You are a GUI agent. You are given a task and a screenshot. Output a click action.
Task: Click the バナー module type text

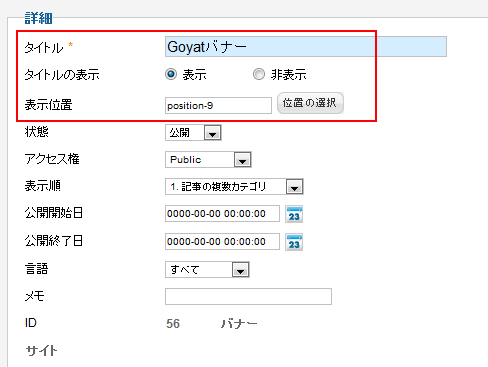[239, 324]
